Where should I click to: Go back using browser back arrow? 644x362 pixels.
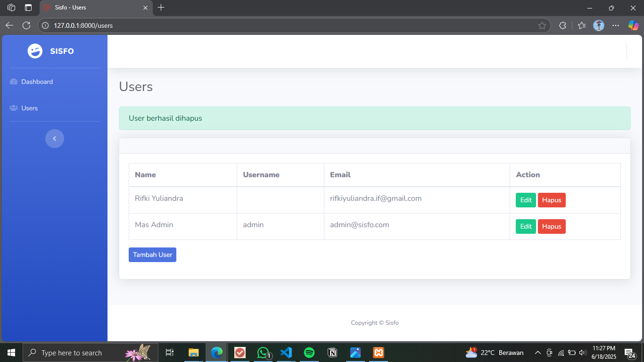tap(9, 25)
